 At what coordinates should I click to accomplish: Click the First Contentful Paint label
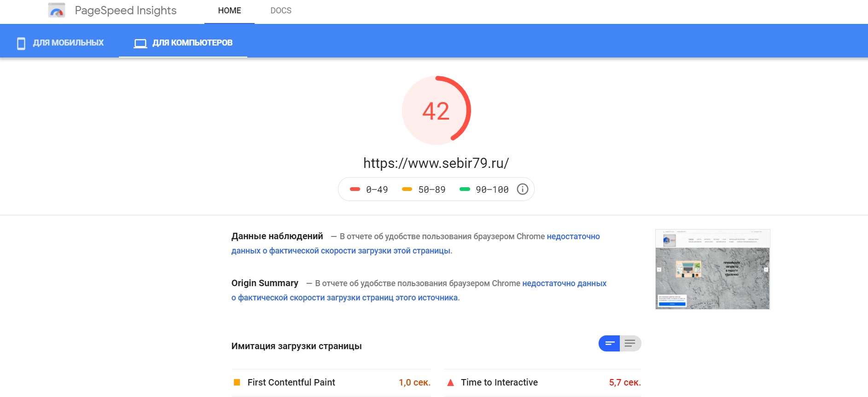click(x=291, y=382)
